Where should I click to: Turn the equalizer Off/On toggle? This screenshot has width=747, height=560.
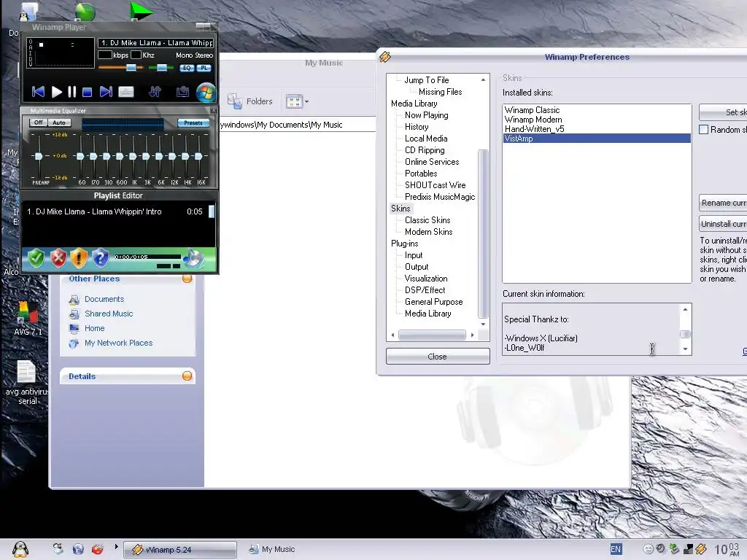click(38, 122)
